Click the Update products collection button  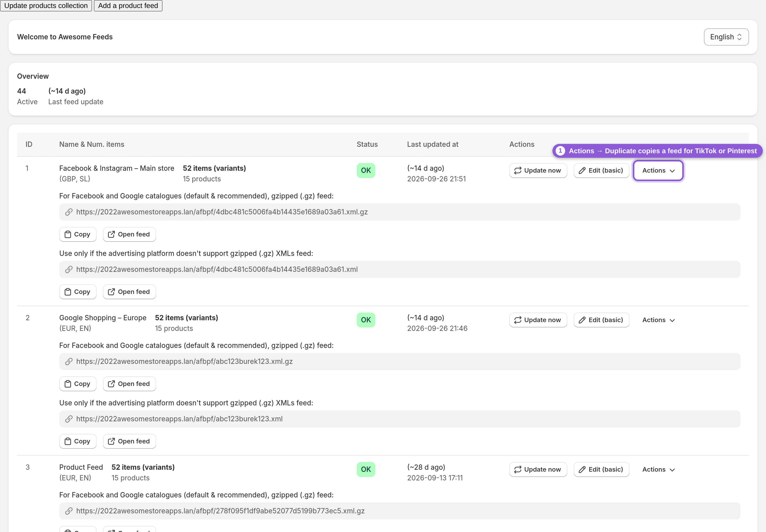tap(46, 6)
